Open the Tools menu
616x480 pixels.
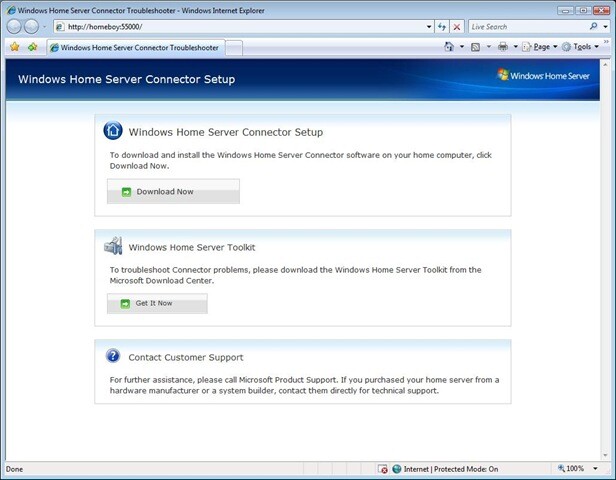[581, 47]
